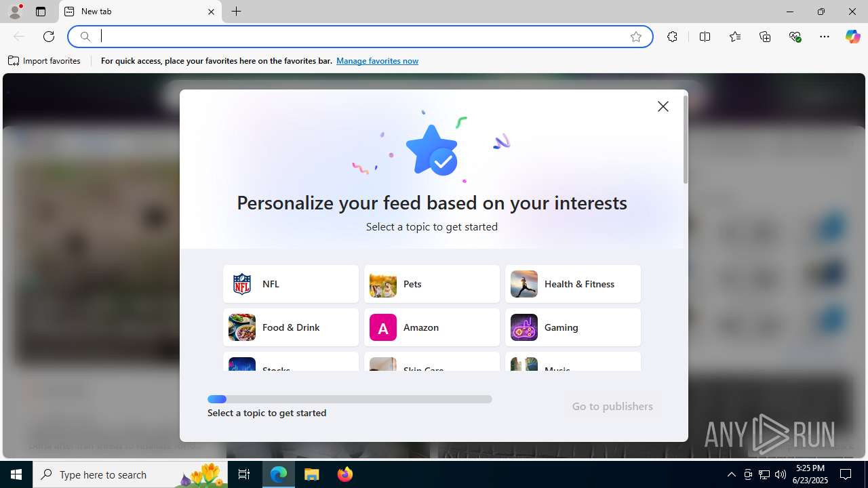
Task: Show hidden system tray icons
Action: [x=731, y=474]
